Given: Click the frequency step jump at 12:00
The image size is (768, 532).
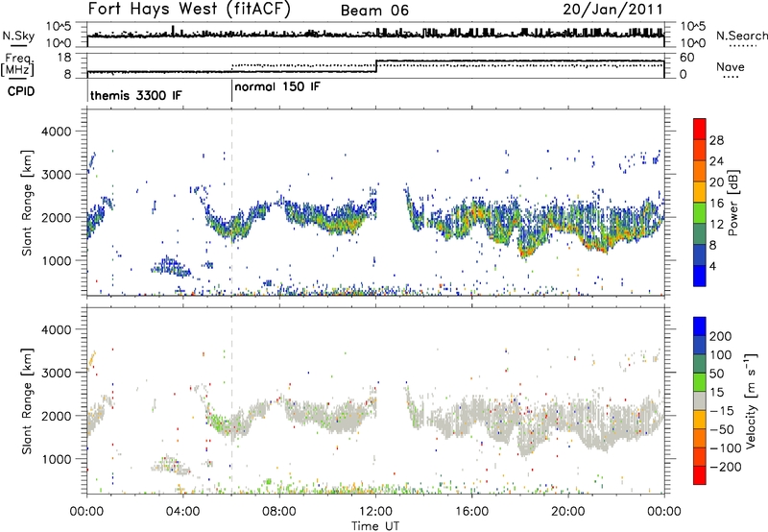Looking at the screenshot, I should [x=376, y=66].
